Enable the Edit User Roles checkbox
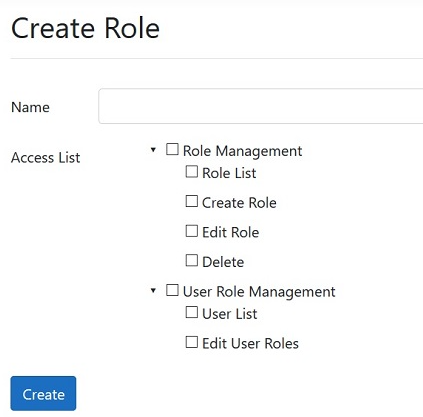 tap(192, 342)
